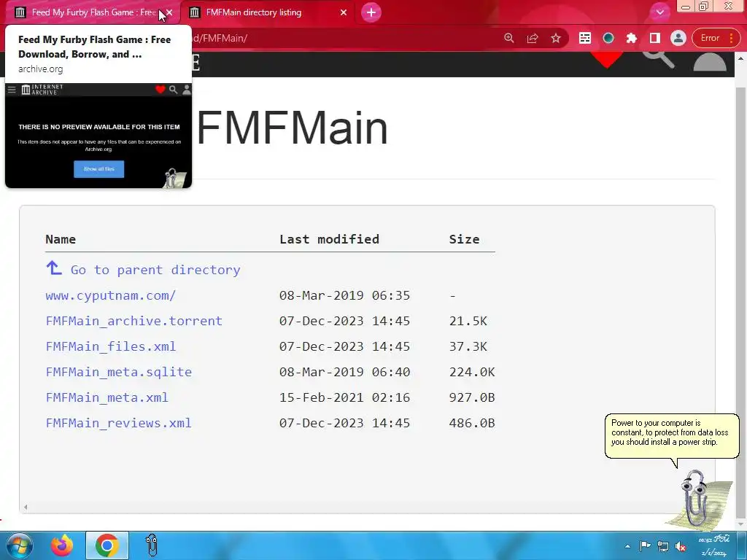Click the Chrome taskbar icon
This screenshot has height=560, width=747.
point(107,545)
